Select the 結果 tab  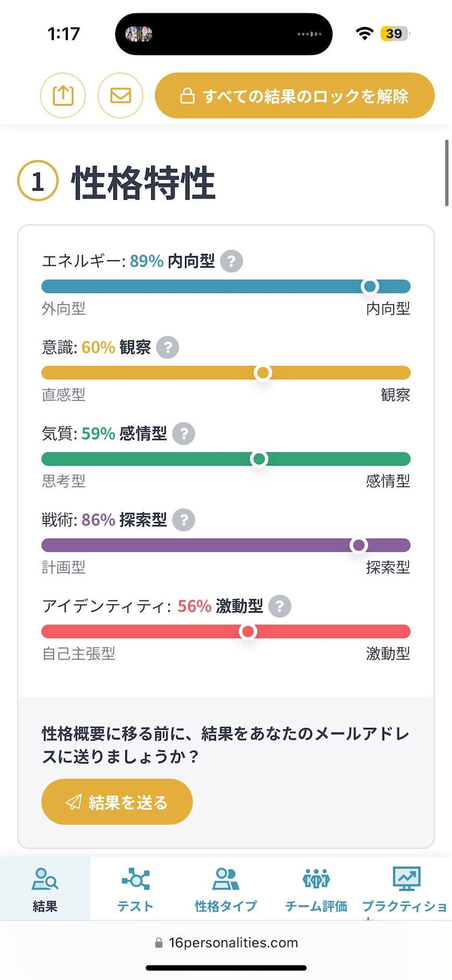[45, 889]
